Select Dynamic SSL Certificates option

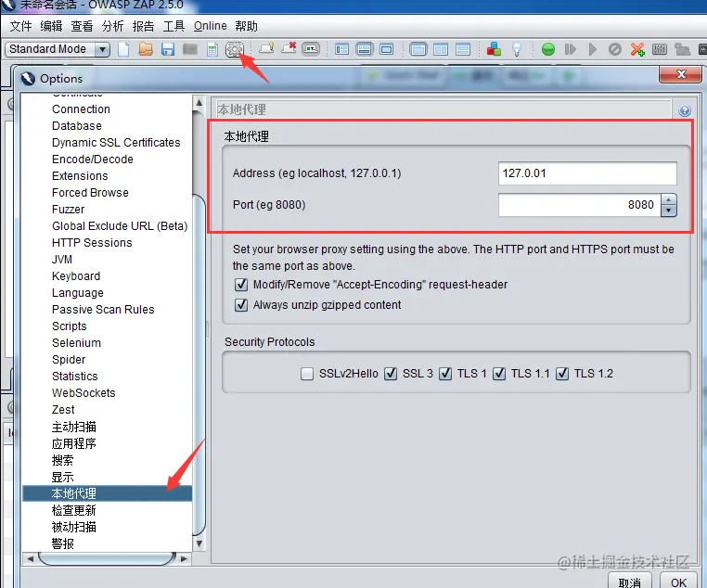(x=116, y=143)
